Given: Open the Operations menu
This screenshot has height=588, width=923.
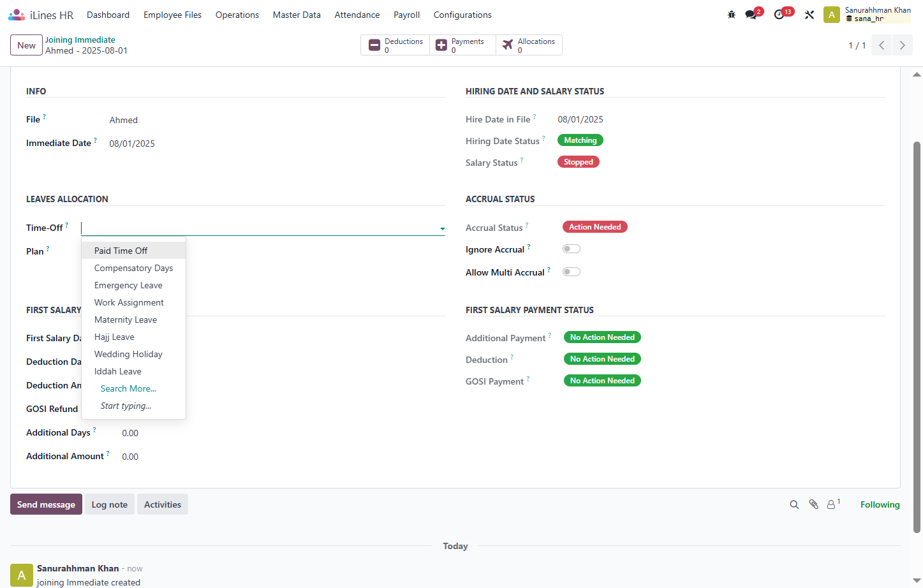Looking at the screenshot, I should [237, 15].
